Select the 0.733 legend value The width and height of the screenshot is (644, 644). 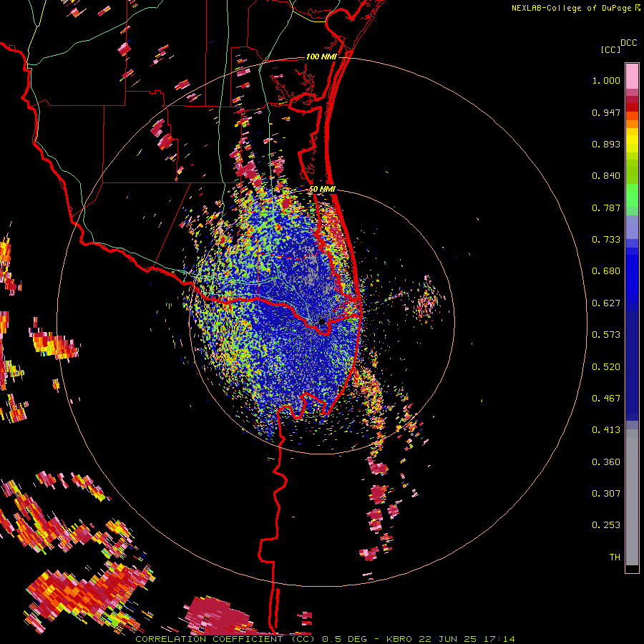(x=606, y=240)
